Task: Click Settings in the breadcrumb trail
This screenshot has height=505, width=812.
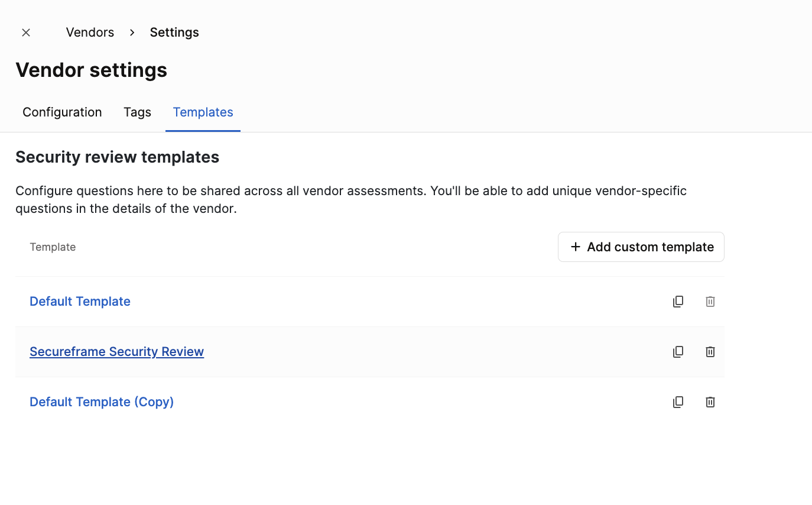Action: tap(174, 32)
